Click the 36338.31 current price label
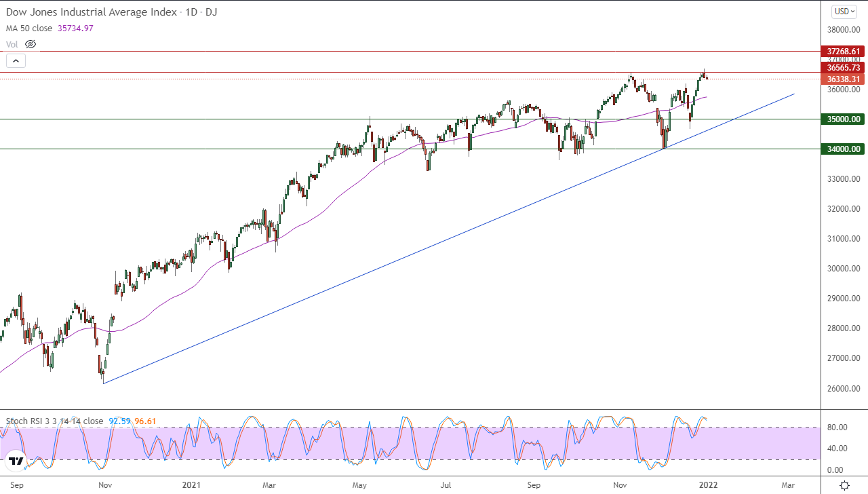 [x=842, y=79]
